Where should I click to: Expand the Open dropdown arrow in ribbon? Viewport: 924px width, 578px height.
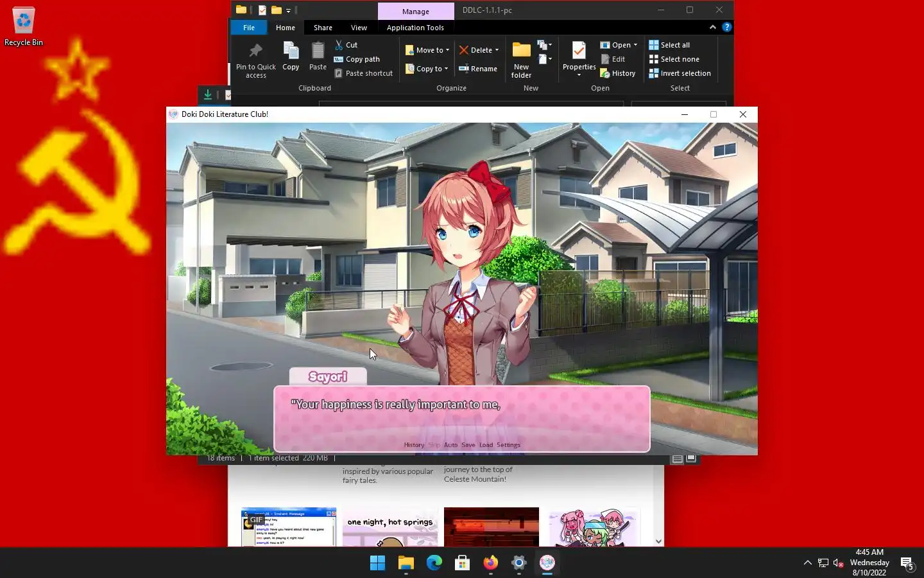[635, 45]
